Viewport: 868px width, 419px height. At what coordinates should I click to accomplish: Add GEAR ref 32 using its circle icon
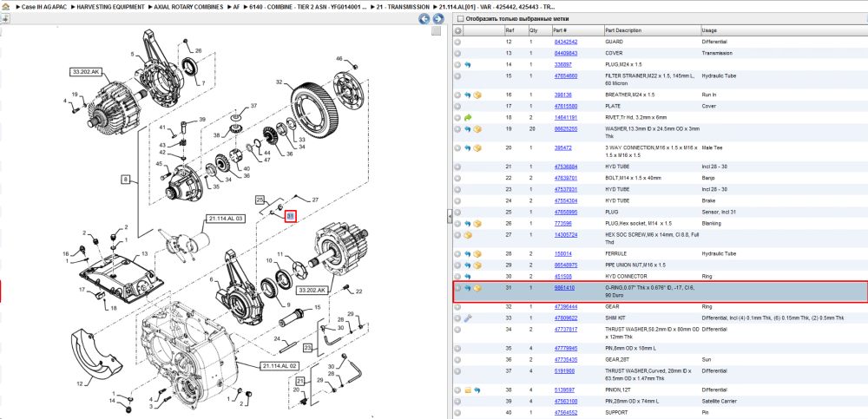click(457, 306)
